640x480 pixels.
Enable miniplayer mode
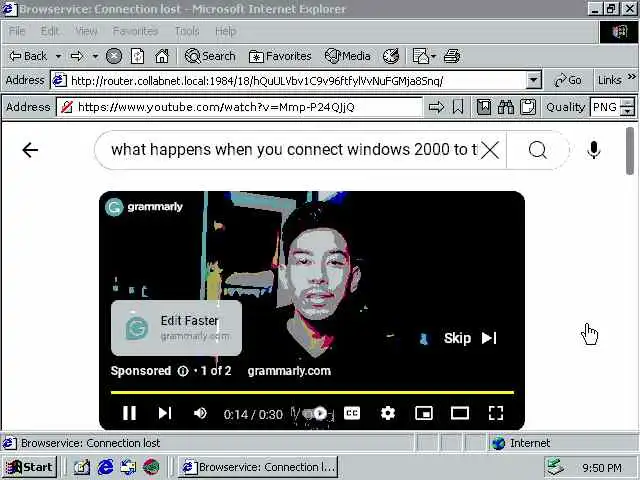424,413
